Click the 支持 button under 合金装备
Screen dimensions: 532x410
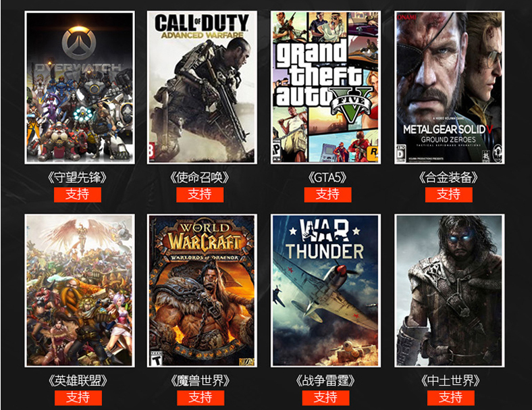pyautogui.click(x=449, y=195)
